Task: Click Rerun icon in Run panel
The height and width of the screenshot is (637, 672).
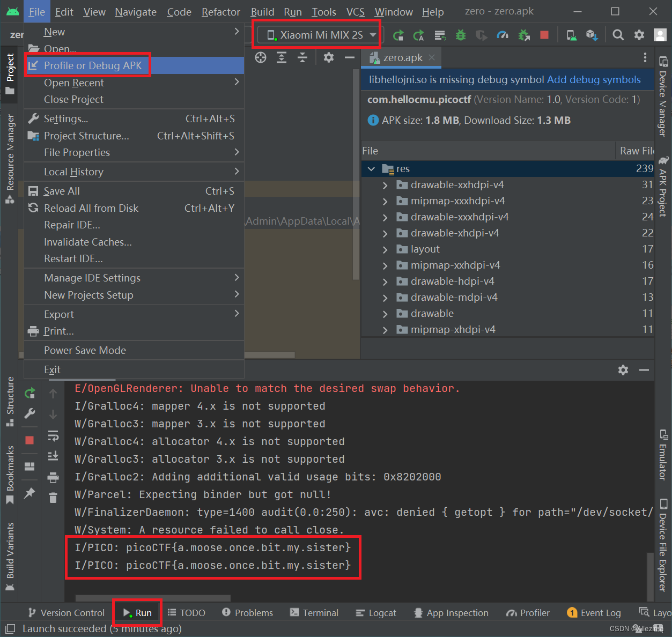Action: (30, 393)
